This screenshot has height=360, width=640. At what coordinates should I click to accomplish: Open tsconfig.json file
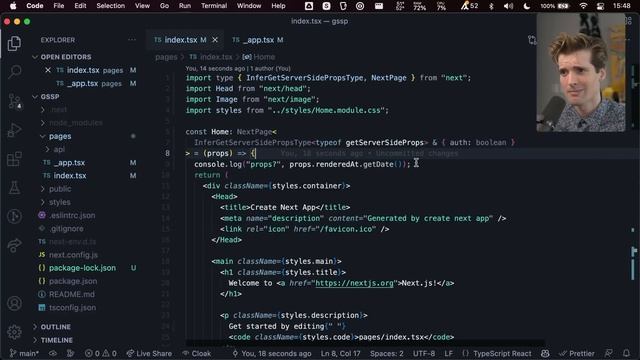coord(72,307)
